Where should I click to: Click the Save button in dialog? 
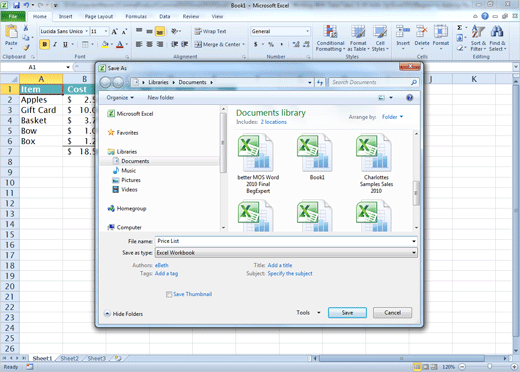pyautogui.click(x=347, y=313)
